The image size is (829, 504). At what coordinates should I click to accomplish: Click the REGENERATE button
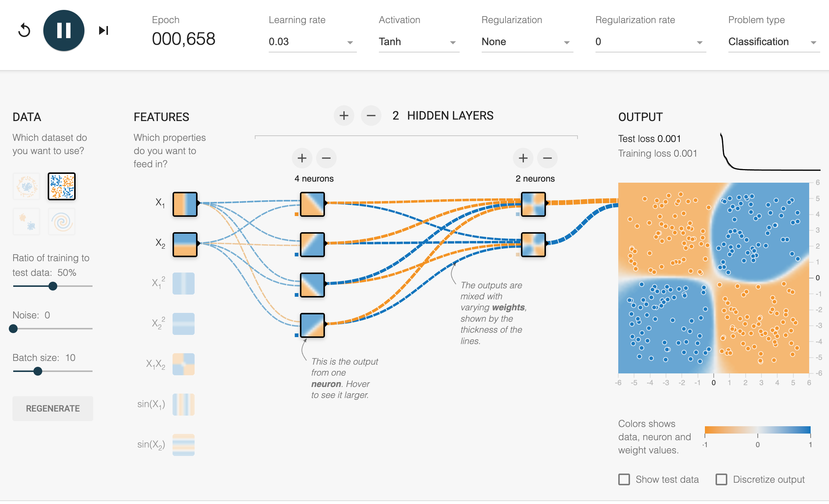(53, 408)
